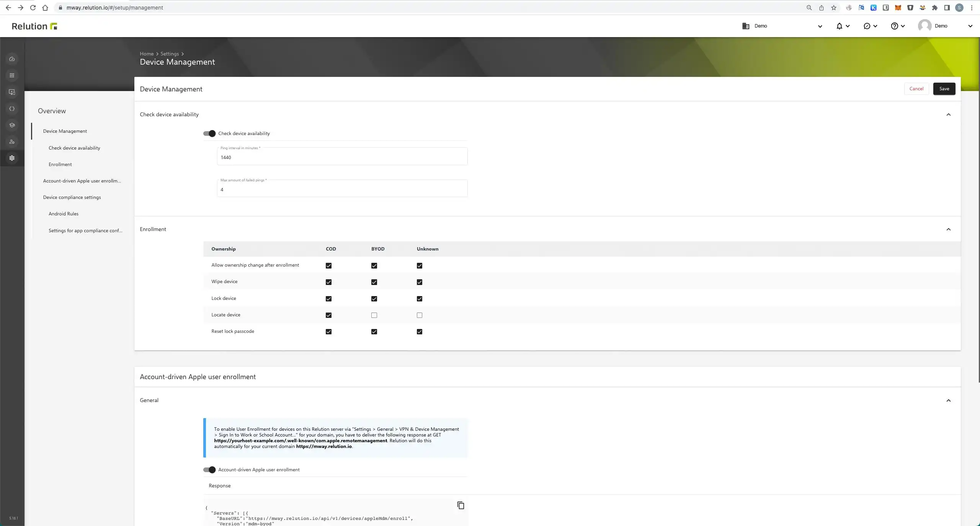This screenshot has width=980, height=526.
Task: Uncheck Unknown for Lock device
Action: point(420,299)
